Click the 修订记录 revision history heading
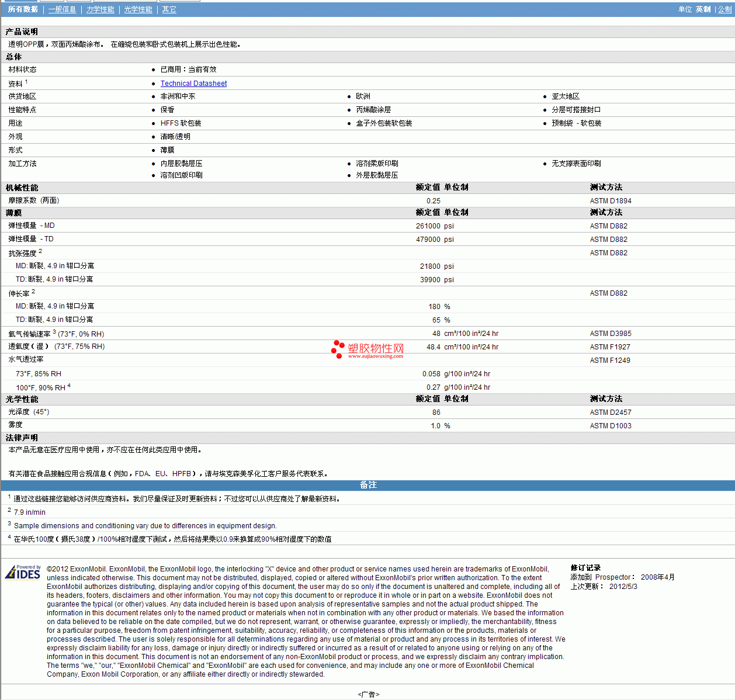The width and height of the screenshot is (735, 700). pos(585,568)
